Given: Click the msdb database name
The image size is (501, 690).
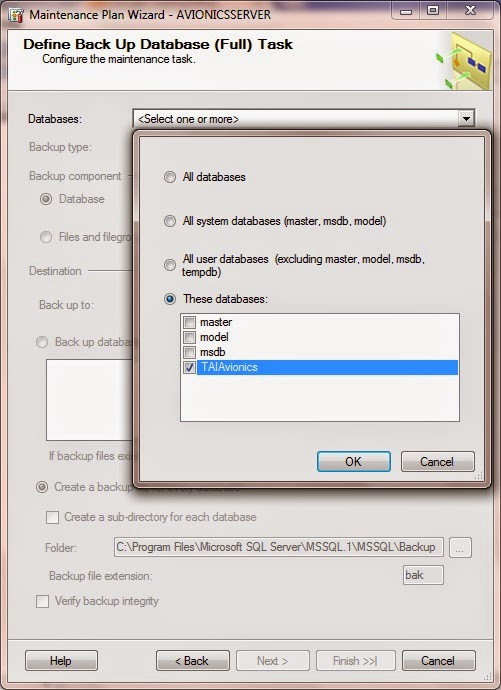Looking at the screenshot, I should tap(213, 352).
